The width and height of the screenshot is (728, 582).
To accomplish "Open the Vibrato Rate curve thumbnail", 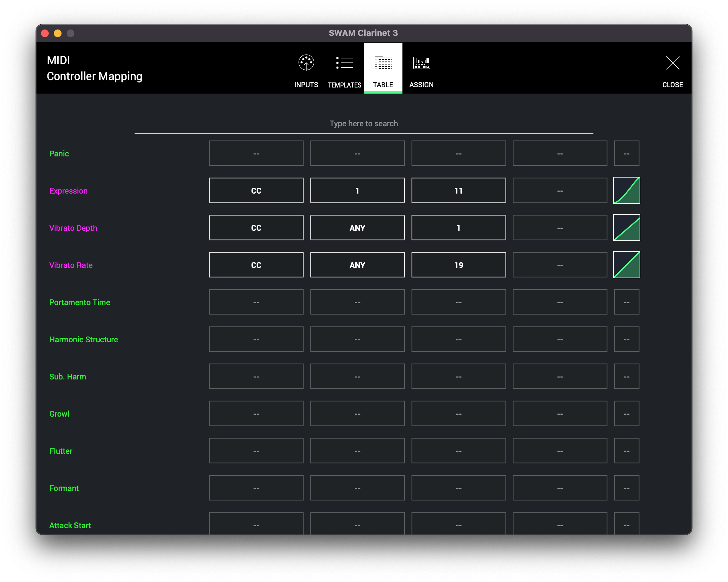I will (x=626, y=265).
